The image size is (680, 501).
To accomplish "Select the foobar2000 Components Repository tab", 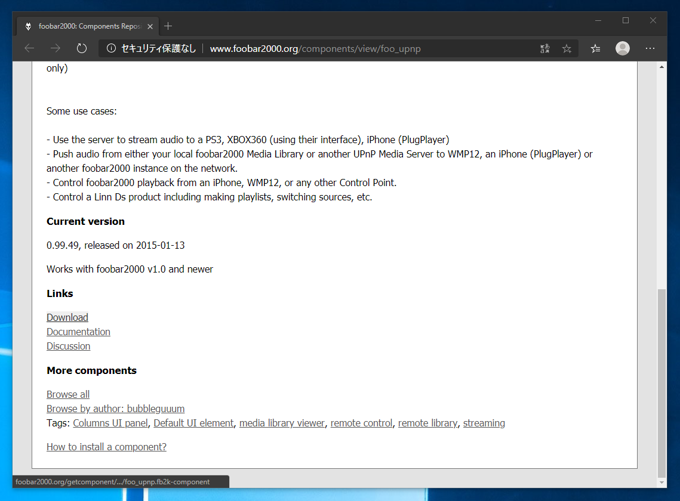I will coord(88,26).
